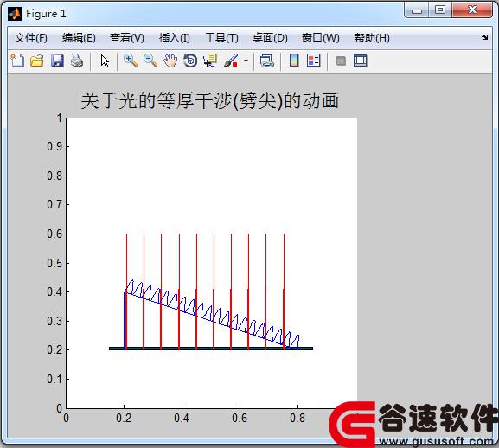Toggle the Brush data tool
499x448 pixels.
tap(231, 61)
